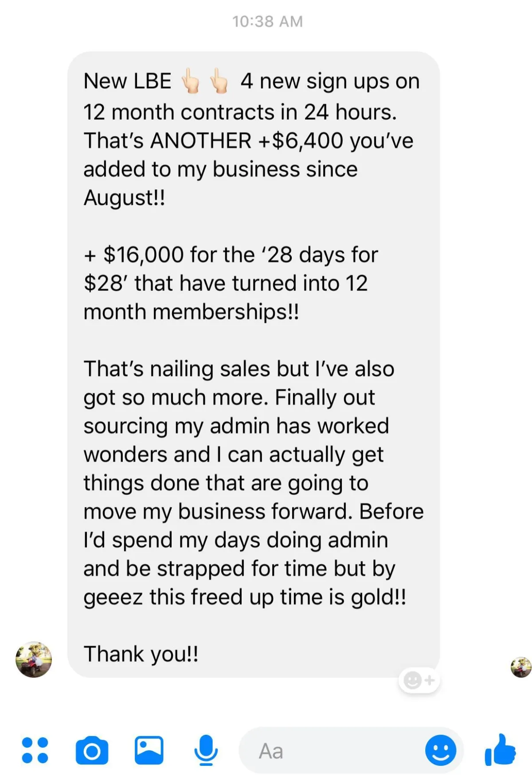
Task: Tap the 'Thank you!!' line in message
Action: (141, 654)
